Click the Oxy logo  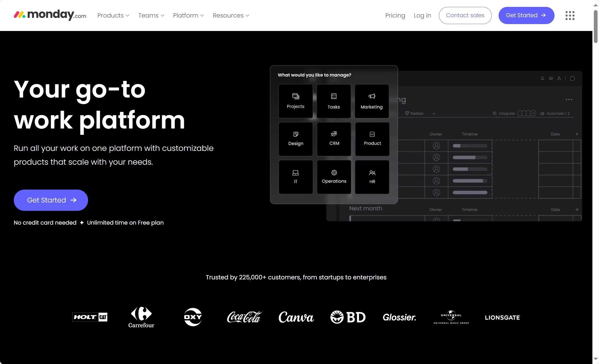[x=193, y=317]
